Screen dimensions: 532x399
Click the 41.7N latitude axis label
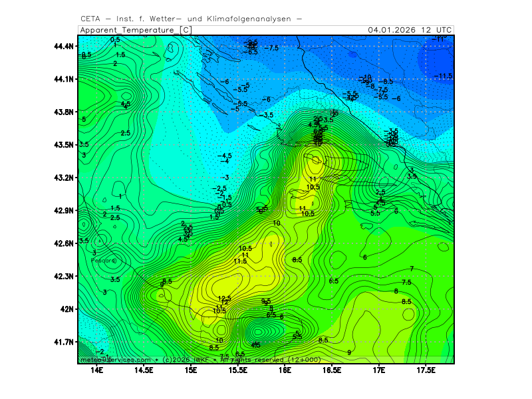coord(65,342)
